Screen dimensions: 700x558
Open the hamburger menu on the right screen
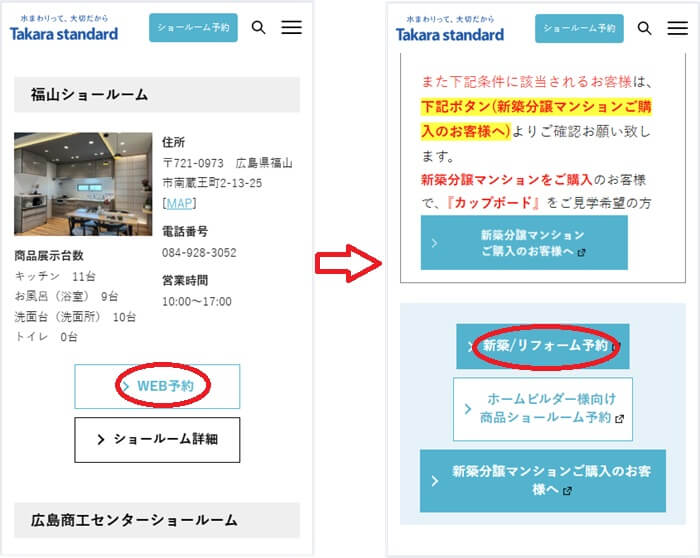click(677, 28)
